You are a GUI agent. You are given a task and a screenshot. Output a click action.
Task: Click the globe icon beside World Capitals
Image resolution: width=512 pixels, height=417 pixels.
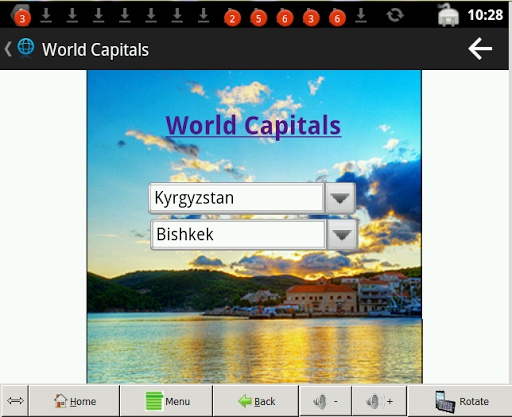(26, 47)
